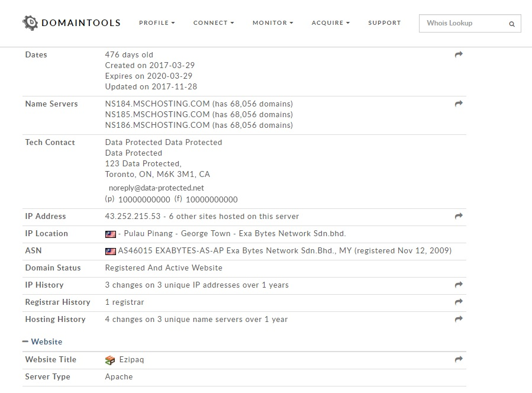Click the '123 Data Protected,' address line

pos(143,163)
